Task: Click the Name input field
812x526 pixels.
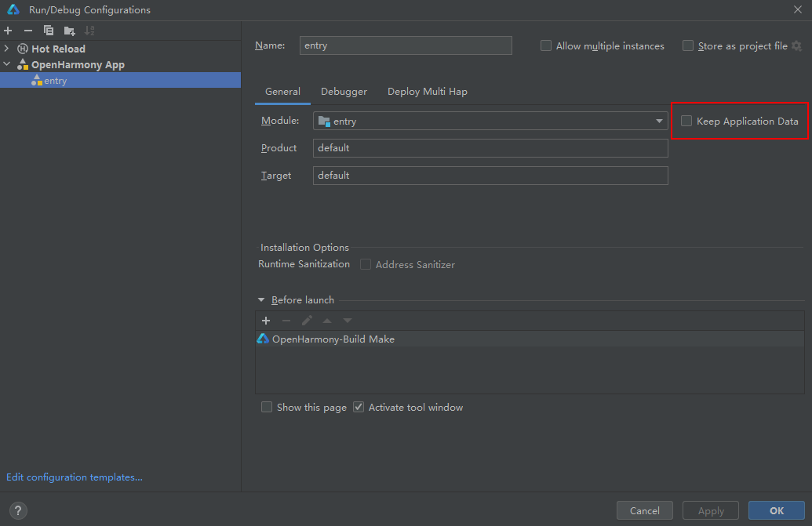Action: click(406, 45)
